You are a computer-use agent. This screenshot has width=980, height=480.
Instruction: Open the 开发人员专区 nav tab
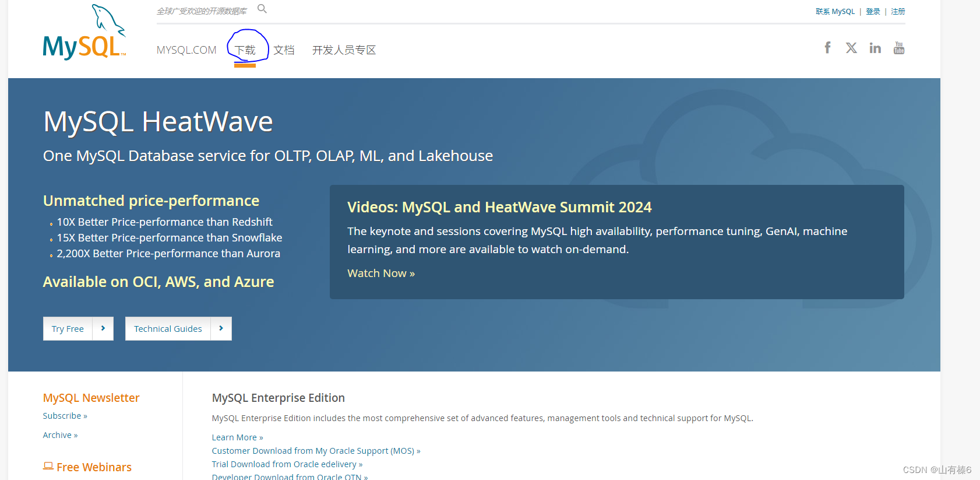(344, 50)
